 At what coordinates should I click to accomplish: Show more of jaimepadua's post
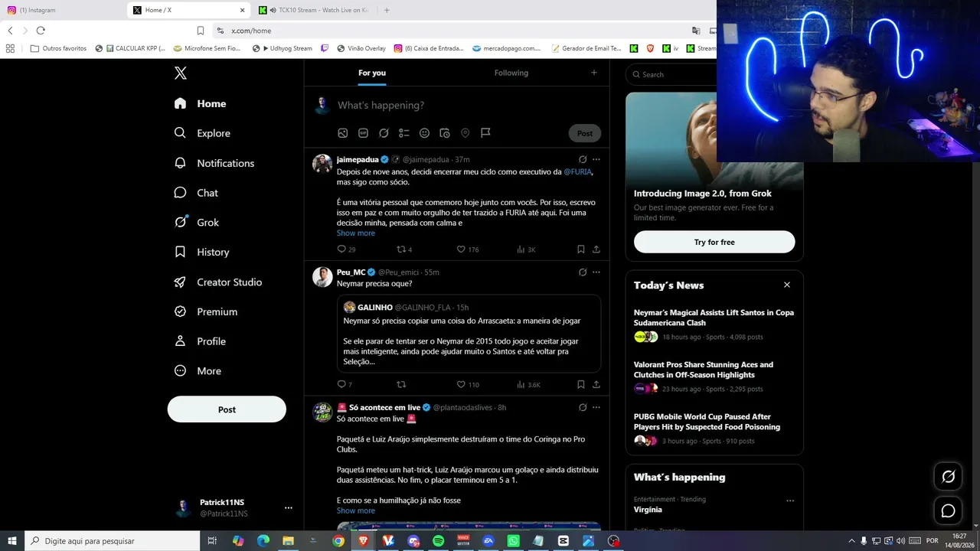[356, 233]
